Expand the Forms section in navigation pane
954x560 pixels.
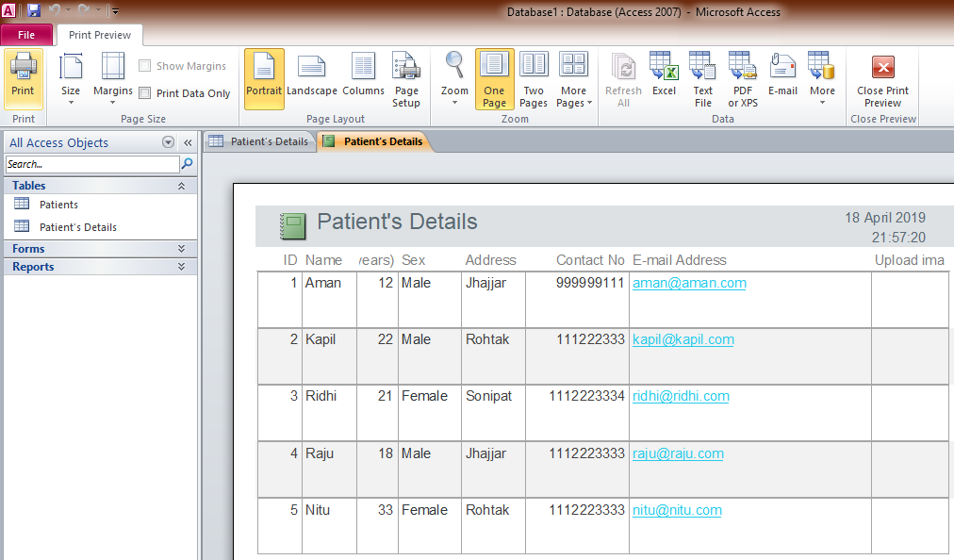[28, 248]
